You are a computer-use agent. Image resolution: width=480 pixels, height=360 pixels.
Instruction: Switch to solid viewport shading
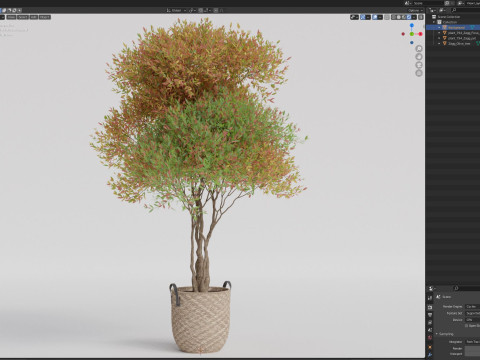(x=399, y=17)
